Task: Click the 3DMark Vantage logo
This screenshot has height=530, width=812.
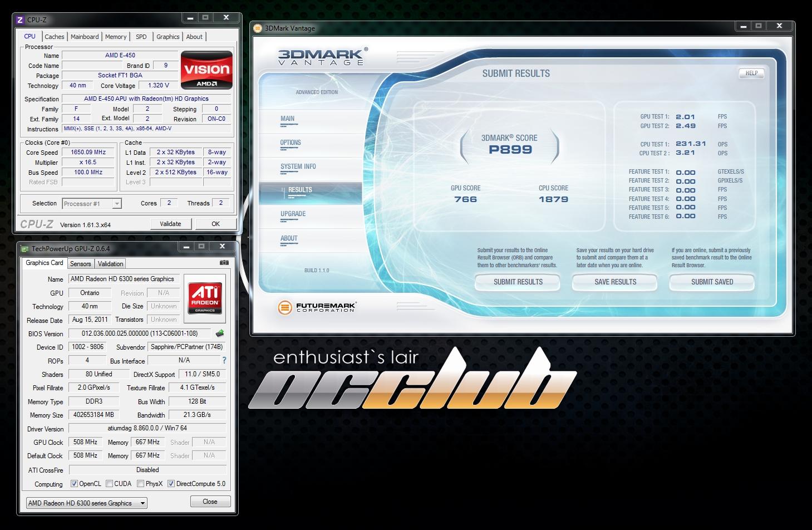Action: coord(323,56)
